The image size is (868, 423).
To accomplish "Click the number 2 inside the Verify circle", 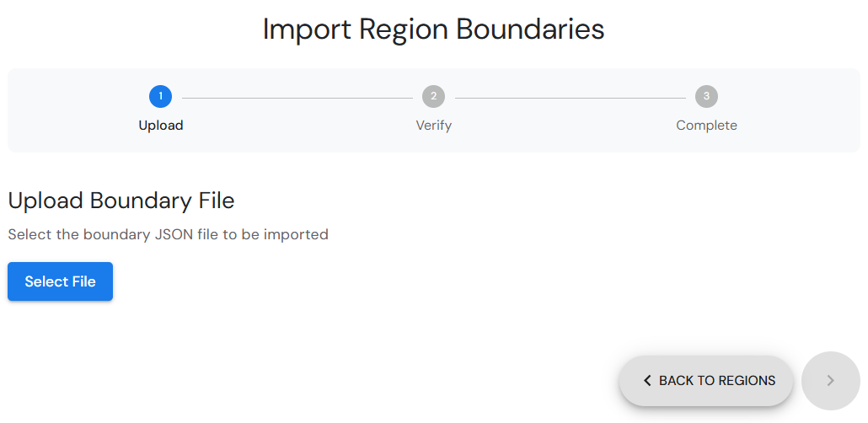I will point(433,96).
